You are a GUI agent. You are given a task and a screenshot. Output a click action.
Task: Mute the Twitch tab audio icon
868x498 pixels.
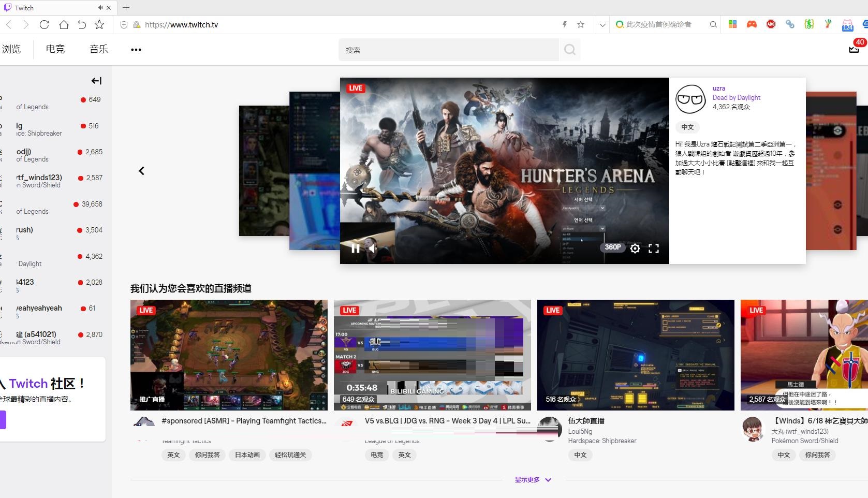coord(100,8)
